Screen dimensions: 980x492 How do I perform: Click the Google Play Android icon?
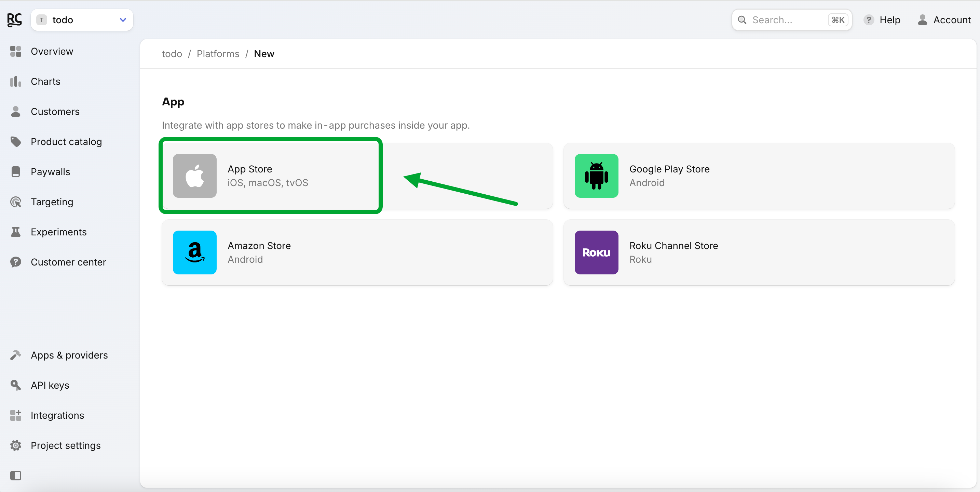596,176
